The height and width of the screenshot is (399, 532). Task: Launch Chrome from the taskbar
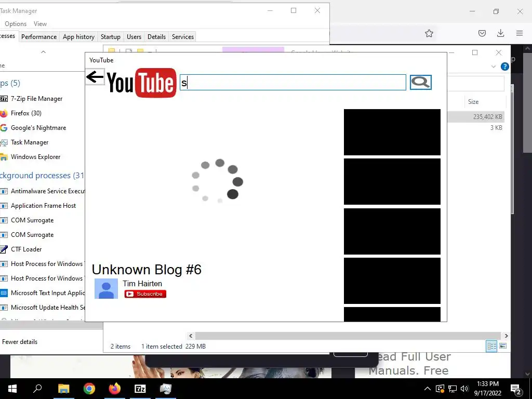pyautogui.click(x=89, y=389)
